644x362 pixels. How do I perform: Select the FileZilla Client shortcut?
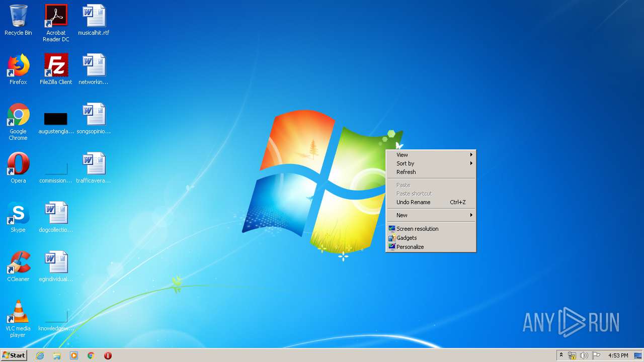click(x=56, y=69)
